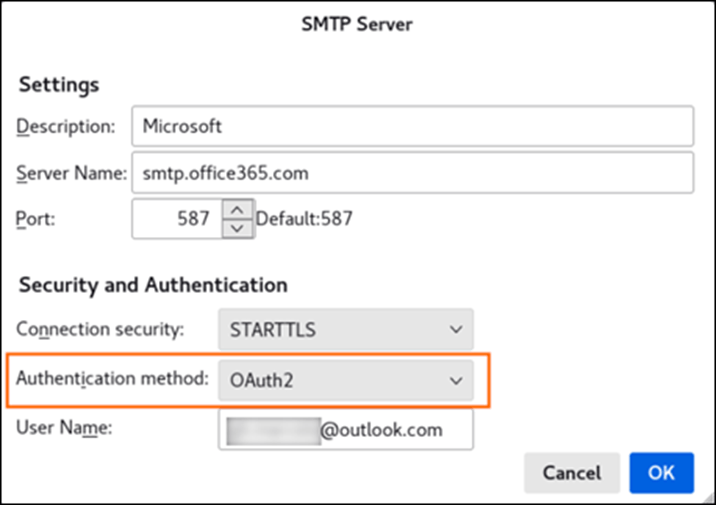Click into the User Name field

tap(346, 429)
